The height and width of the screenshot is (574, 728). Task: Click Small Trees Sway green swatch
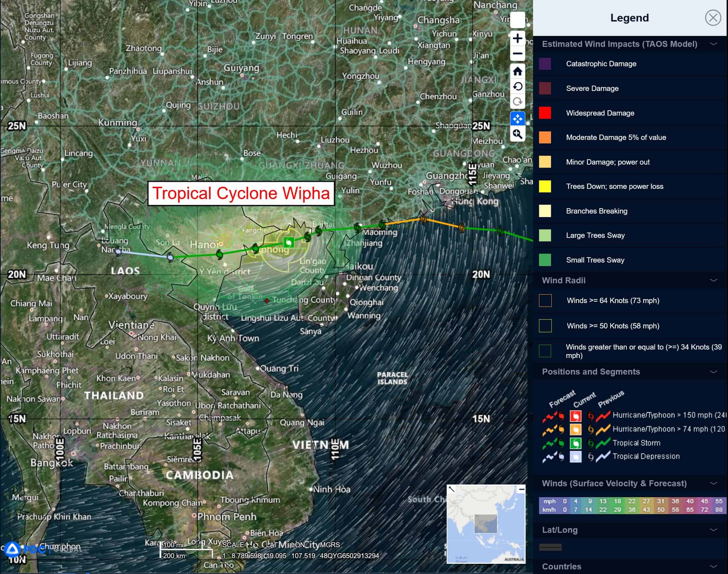click(x=545, y=260)
